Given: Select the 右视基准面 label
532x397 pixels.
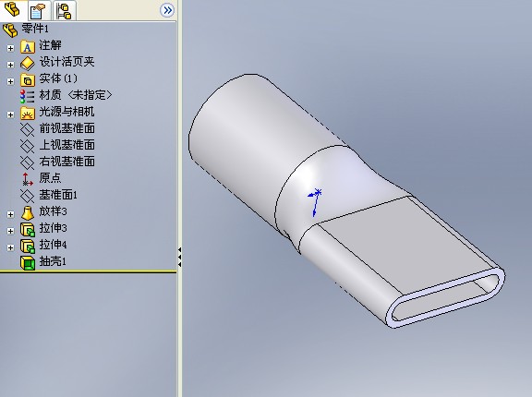Looking at the screenshot, I should (66, 162).
